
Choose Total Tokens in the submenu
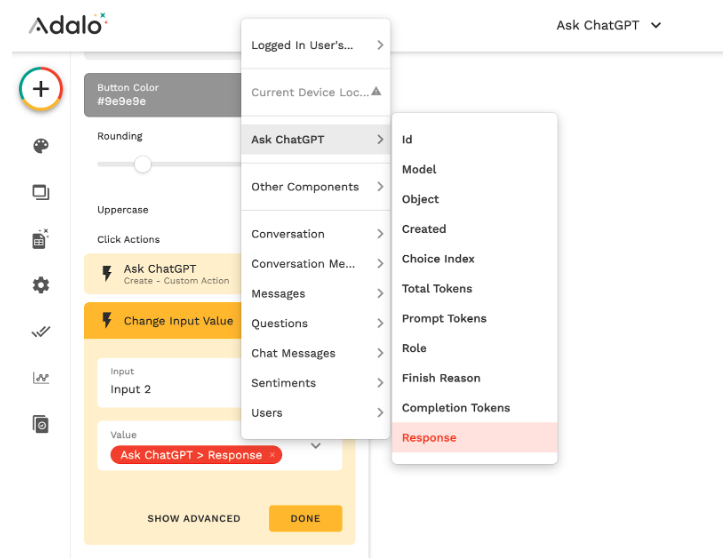point(437,289)
